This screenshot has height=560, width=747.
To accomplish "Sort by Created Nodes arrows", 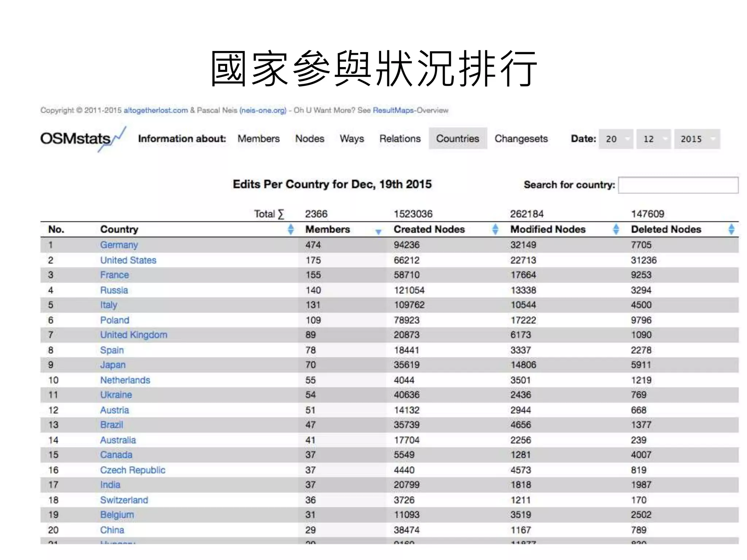I will pos(495,229).
